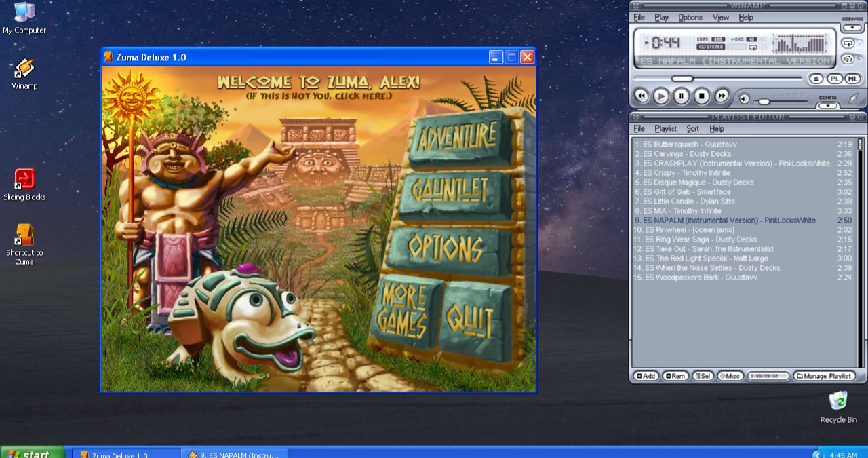This screenshot has height=458, width=868.
Task: Select track ES Disque Magique
Action: coord(743,183)
